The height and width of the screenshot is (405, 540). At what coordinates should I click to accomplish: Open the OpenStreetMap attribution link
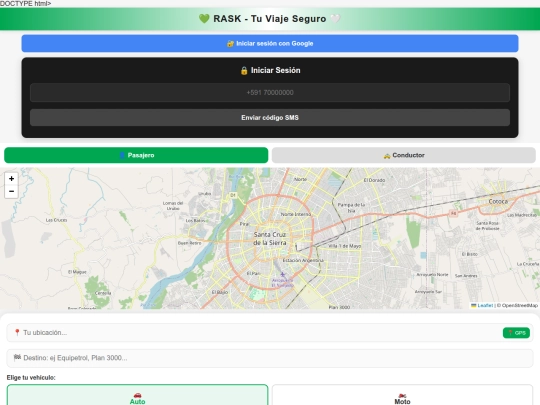coord(519,305)
